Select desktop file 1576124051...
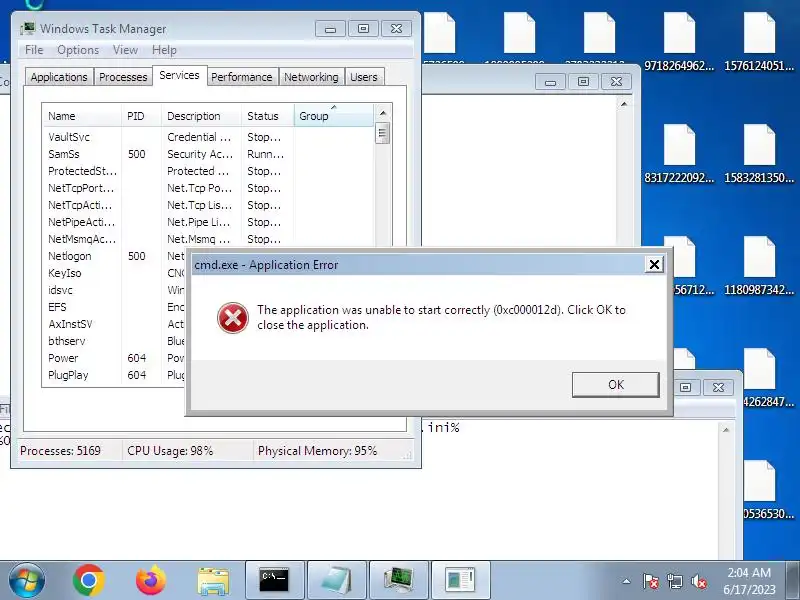800x600 pixels. [x=759, y=42]
